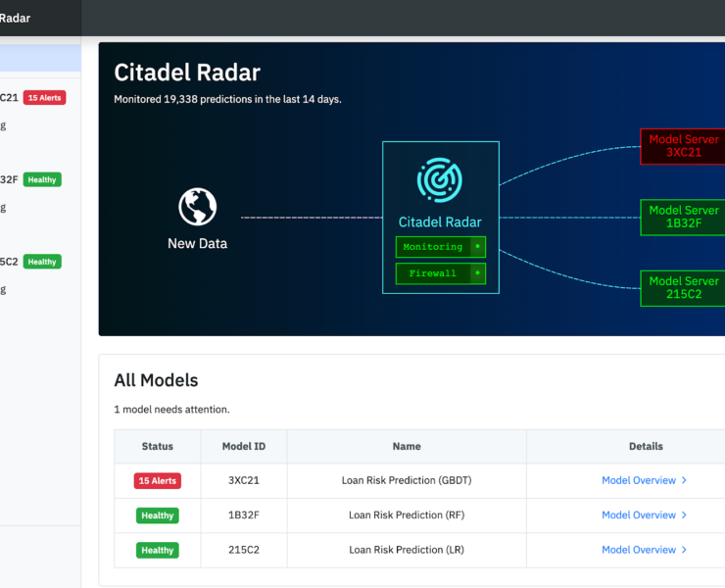The height and width of the screenshot is (588, 725).
Task: Click the 15 Alerts badge in the sidebar
Action: click(x=44, y=98)
